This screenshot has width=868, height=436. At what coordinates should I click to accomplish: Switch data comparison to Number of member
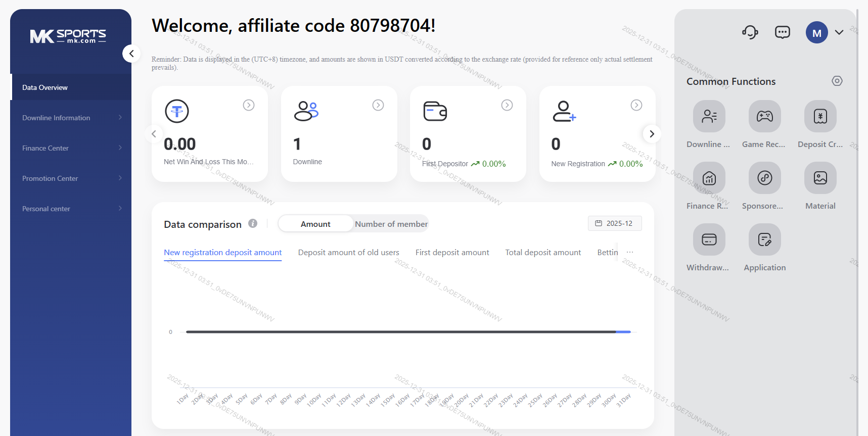tap(391, 224)
